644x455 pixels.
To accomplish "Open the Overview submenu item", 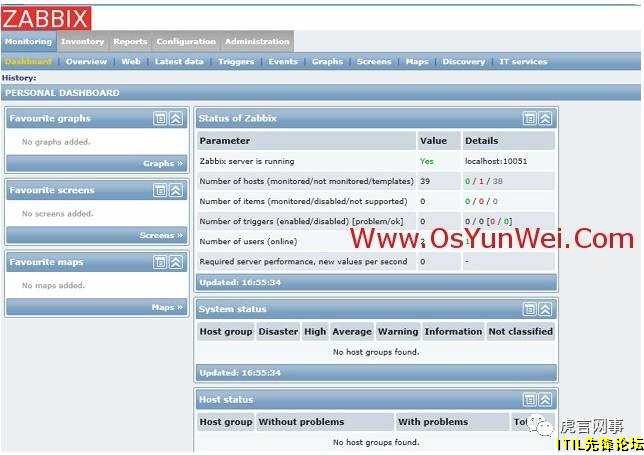I will (86, 62).
